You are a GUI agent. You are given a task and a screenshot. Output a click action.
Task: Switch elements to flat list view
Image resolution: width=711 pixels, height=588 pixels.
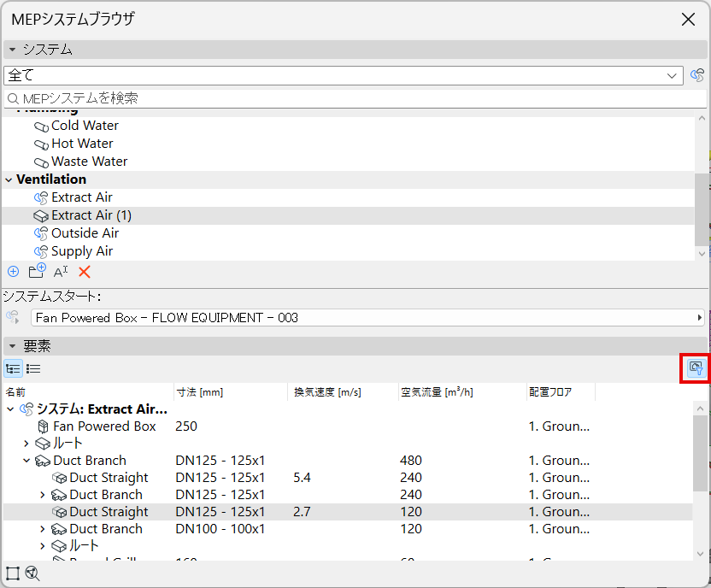pos(33,368)
